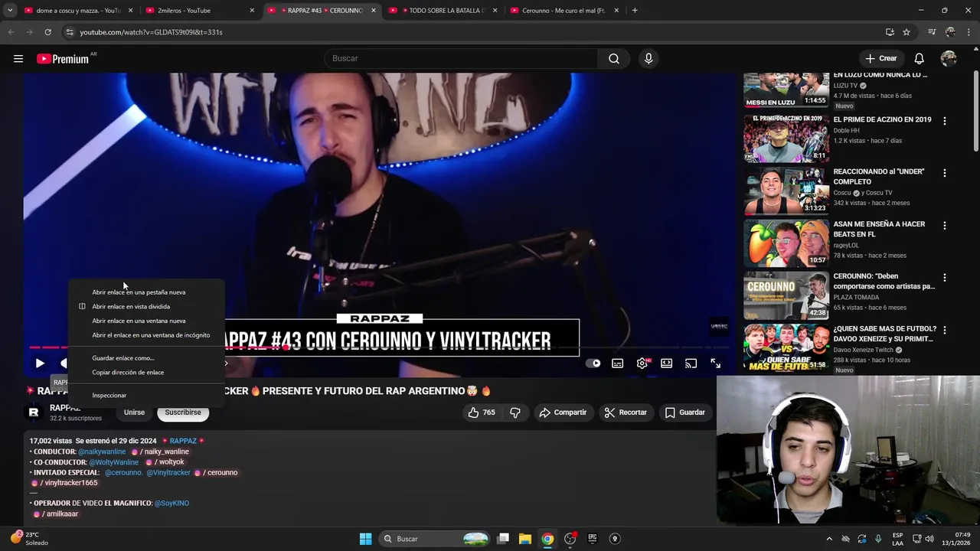Reload the page
This screenshot has height=551, width=980.
47,32
